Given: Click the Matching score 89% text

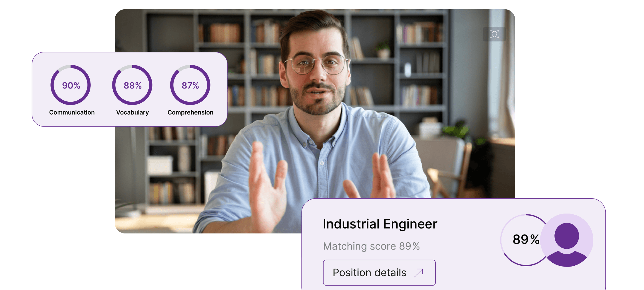Looking at the screenshot, I should [371, 246].
